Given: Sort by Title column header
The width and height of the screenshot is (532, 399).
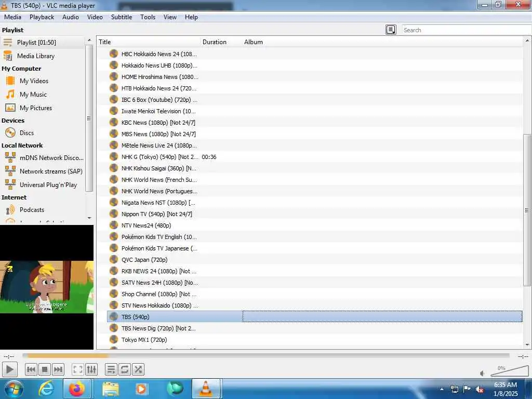Looking at the screenshot, I should click(x=149, y=42).
